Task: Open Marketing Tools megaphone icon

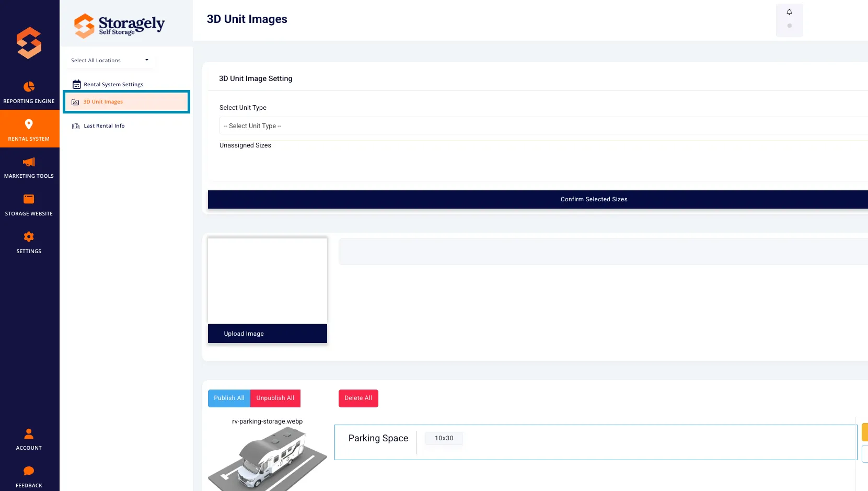Action: point(29,162)
